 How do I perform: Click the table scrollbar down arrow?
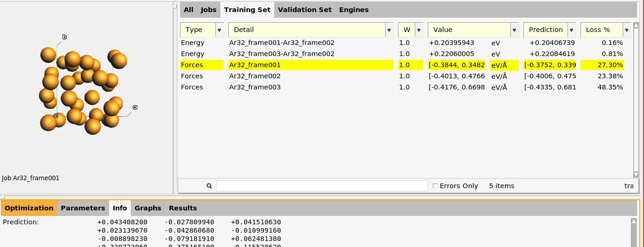(x=636, y=174)
